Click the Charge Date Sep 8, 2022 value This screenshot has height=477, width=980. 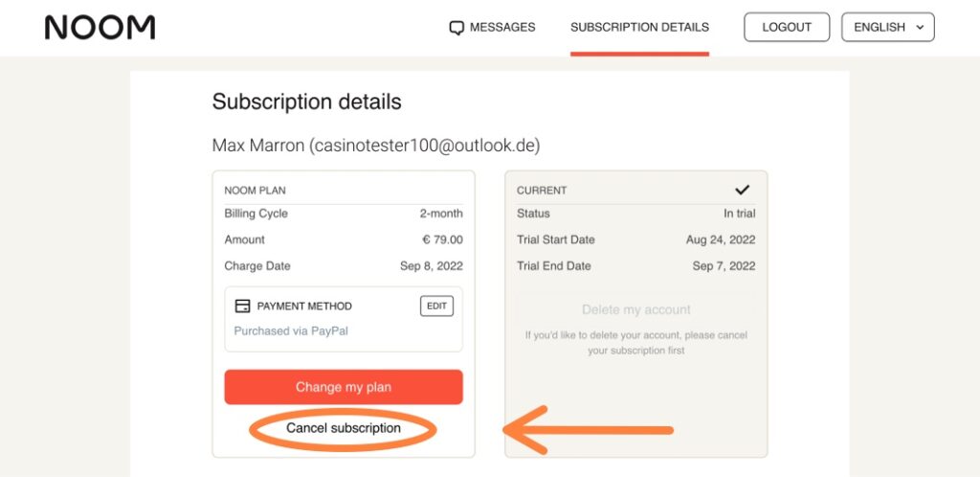(432, 265)
